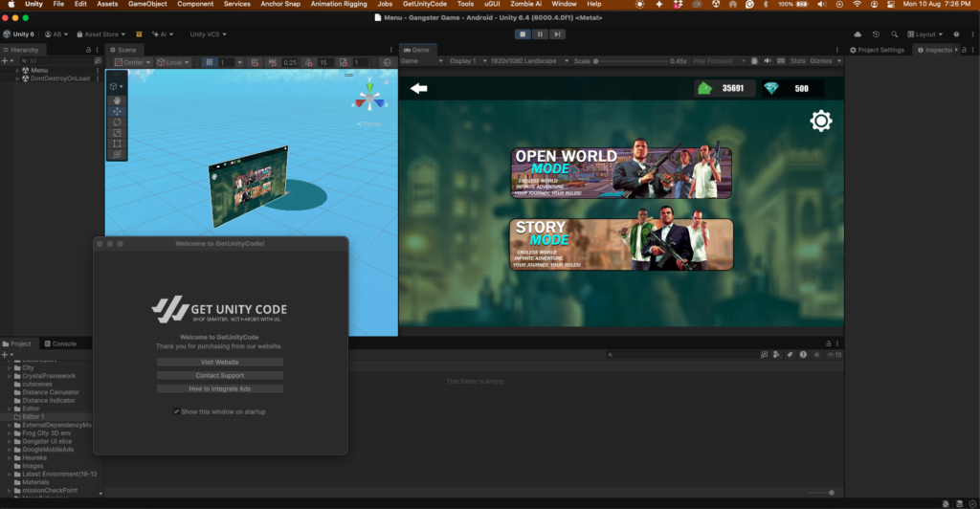Click the scale snap icon beside the last 1 field
Screen dimensions: 980x509
344,62
